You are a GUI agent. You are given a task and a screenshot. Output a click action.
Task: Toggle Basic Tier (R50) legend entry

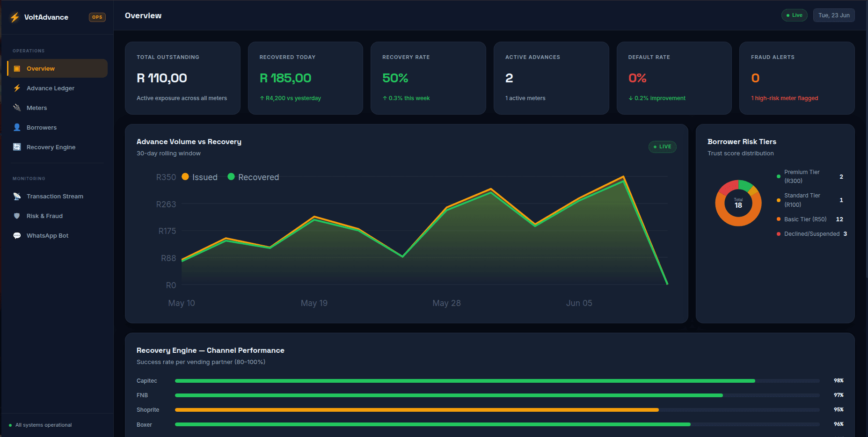click(802, 219)
